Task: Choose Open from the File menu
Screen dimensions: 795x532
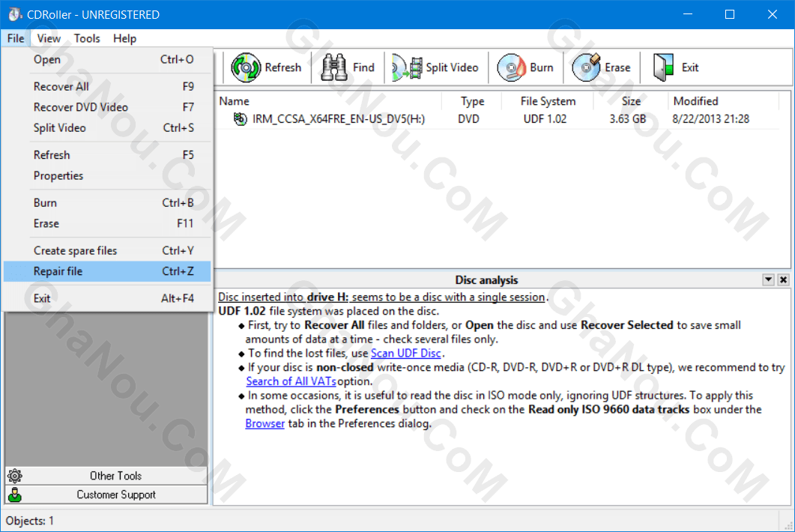Action: [x=107, y=59]
